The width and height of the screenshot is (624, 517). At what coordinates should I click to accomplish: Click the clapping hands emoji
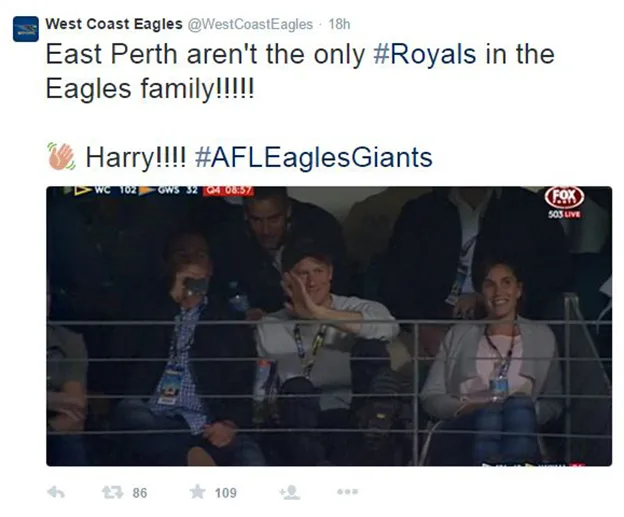(x=61, y=156)
